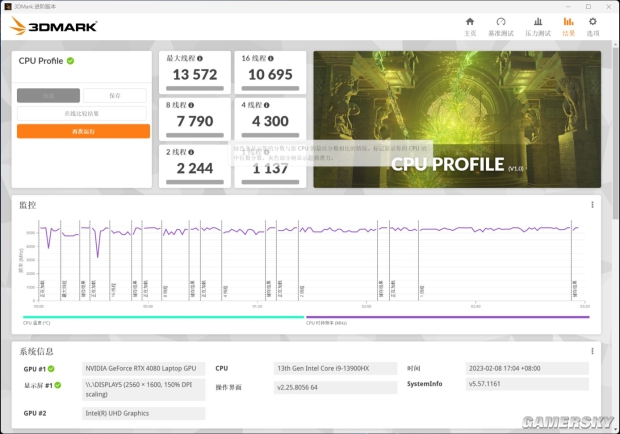620x434 pixels.
Task: Click info icon next to 2 线程
Action: pos(191,152)
